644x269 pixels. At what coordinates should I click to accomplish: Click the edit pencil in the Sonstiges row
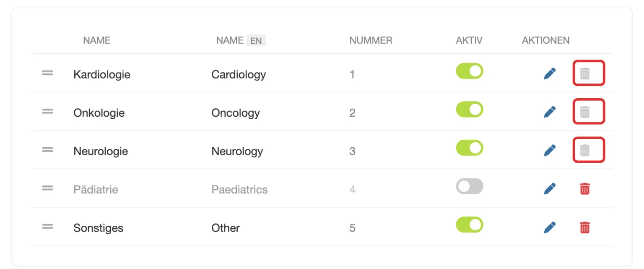pos(549,227)
